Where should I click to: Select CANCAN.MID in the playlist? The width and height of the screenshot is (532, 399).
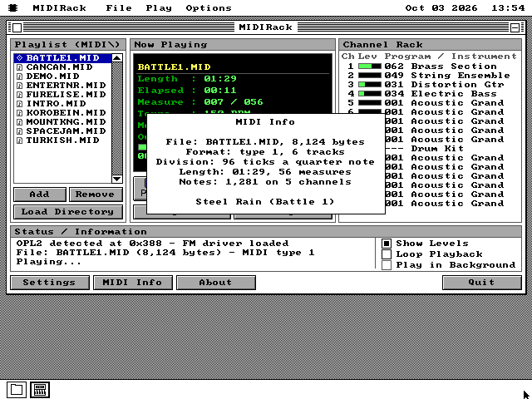(x=63, y=67)
